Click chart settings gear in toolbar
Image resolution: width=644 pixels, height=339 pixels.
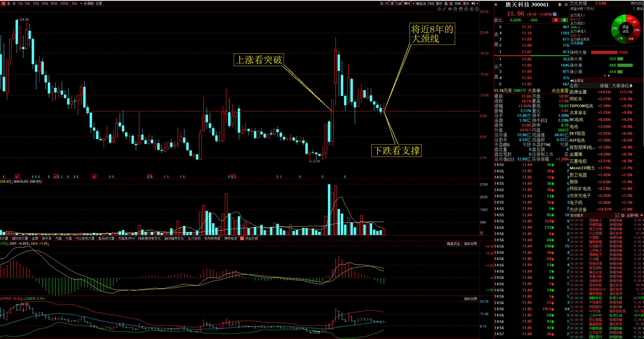point(439,9)
